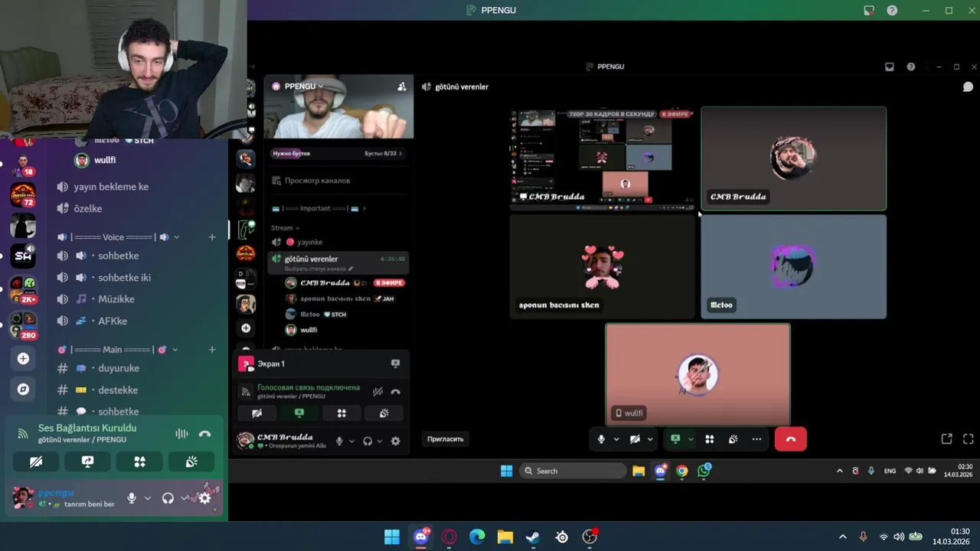Toggle screen share in streamed voice panel
The image size is (980, 551).
[x=299, y=412]
